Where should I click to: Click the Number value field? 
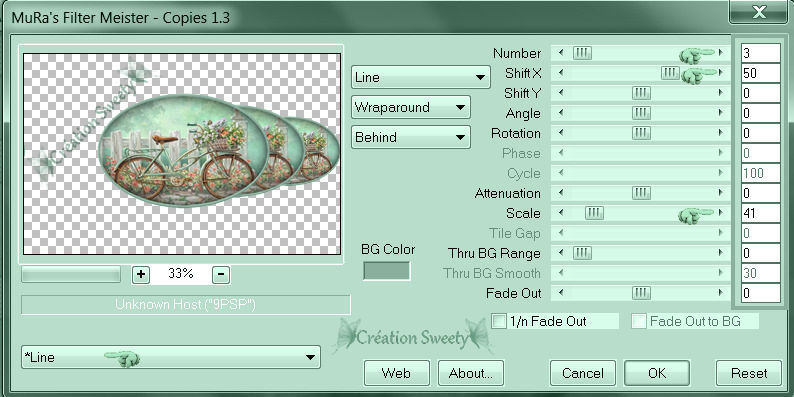point(761,53)
